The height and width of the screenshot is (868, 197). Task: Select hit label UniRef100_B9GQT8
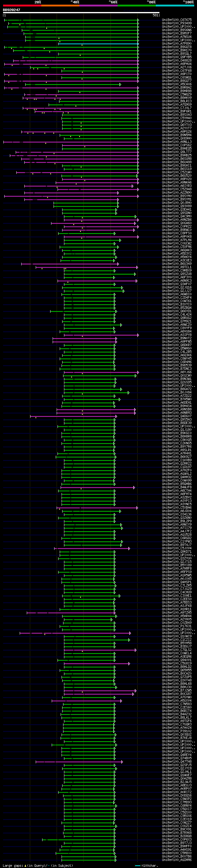177,47
